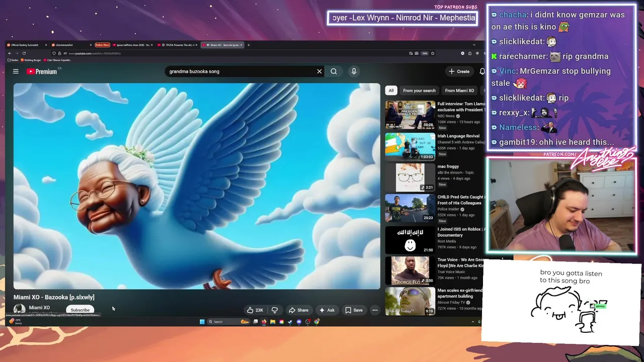Open 'Man scales ex-girlfriend' video thumbnail

410,301
